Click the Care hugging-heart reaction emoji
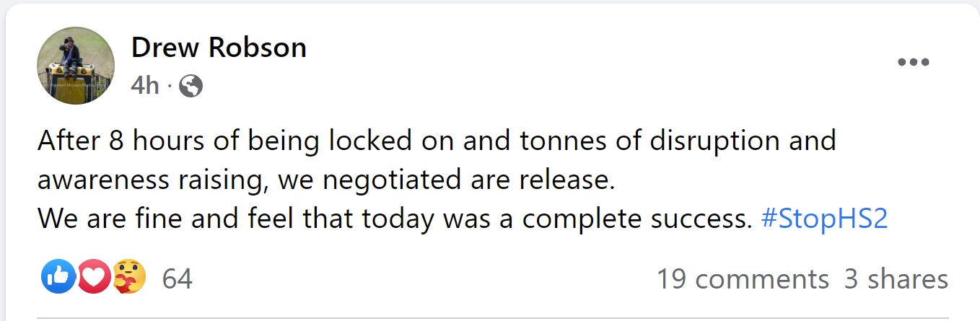980x321 pixels. point(129,277)
